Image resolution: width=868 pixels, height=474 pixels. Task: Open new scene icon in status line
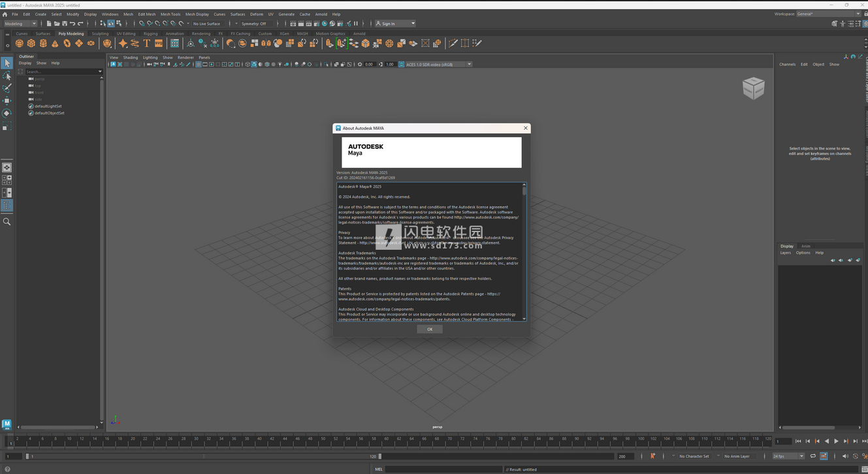pyautogui.click(x=49, y=24)
